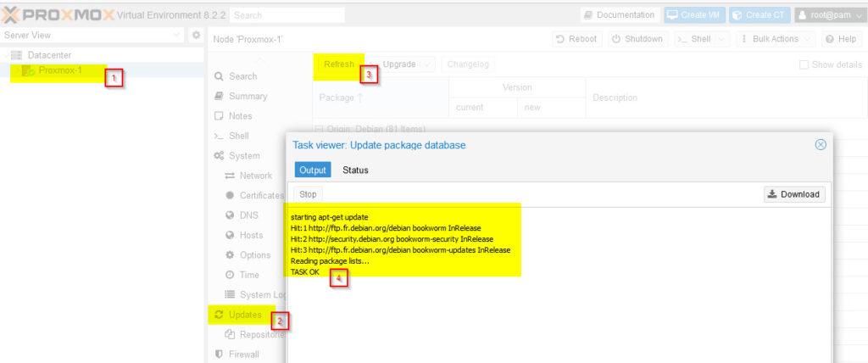Viewport: 868px width, 363px height.
Task: Click the Repositories files icon
Action: pos(230,334)
